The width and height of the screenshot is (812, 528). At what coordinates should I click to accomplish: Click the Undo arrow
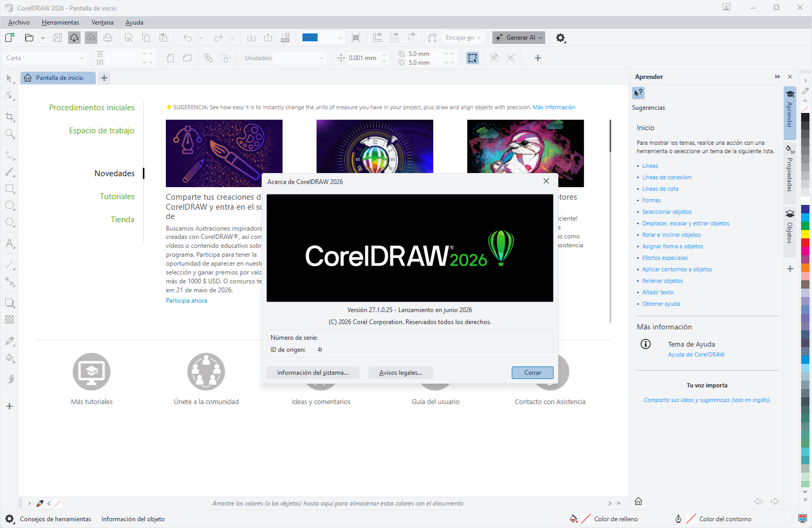click(x=187, y=38)
